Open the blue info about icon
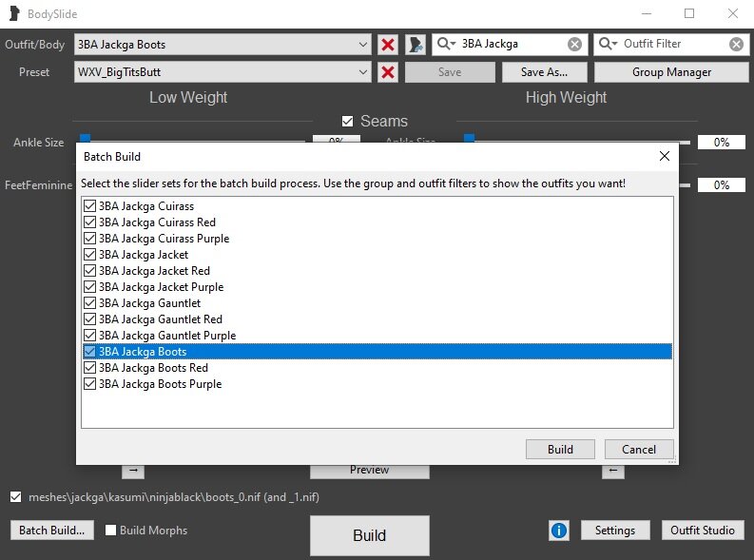The image size is (754, 560). (x=559, y=531)
